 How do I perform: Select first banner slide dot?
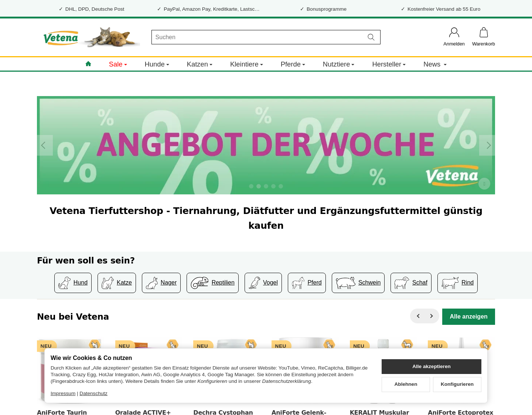pos(251,186)
